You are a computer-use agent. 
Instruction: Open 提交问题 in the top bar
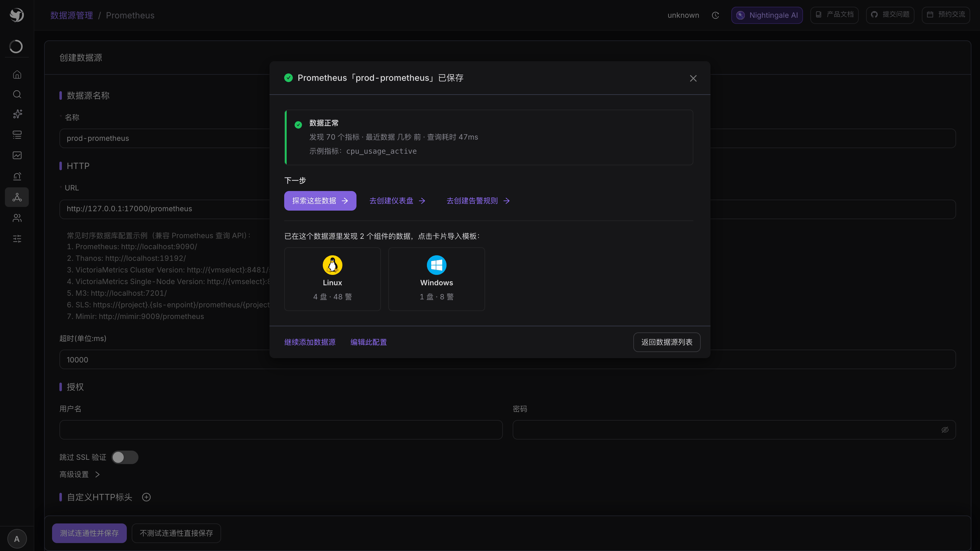(x=890, y=15)
